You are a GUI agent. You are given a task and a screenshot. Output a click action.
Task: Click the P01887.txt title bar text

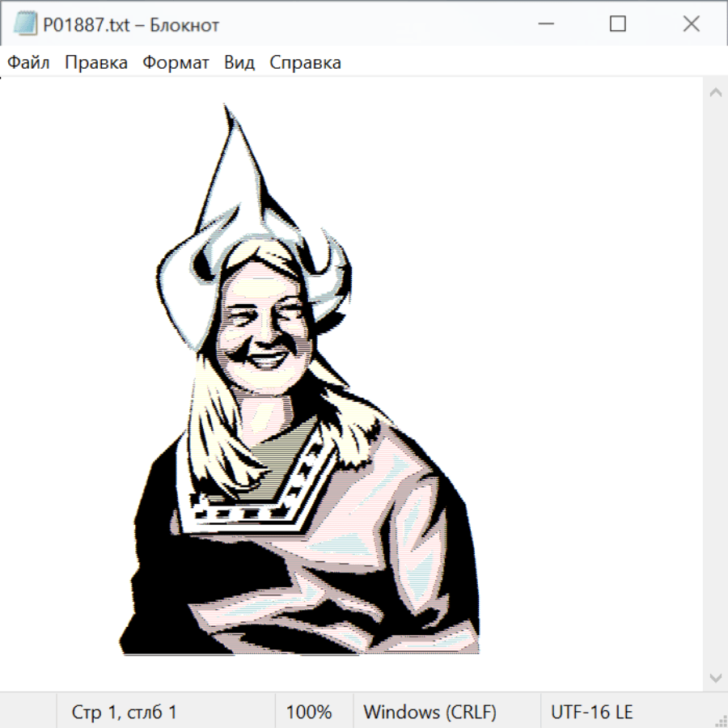(131, 25)
